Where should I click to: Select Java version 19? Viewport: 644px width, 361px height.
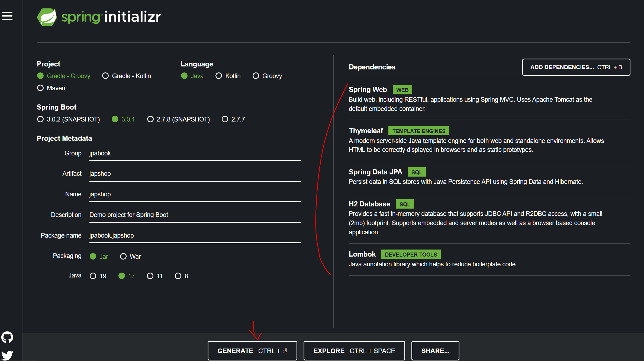pos(93,276)
